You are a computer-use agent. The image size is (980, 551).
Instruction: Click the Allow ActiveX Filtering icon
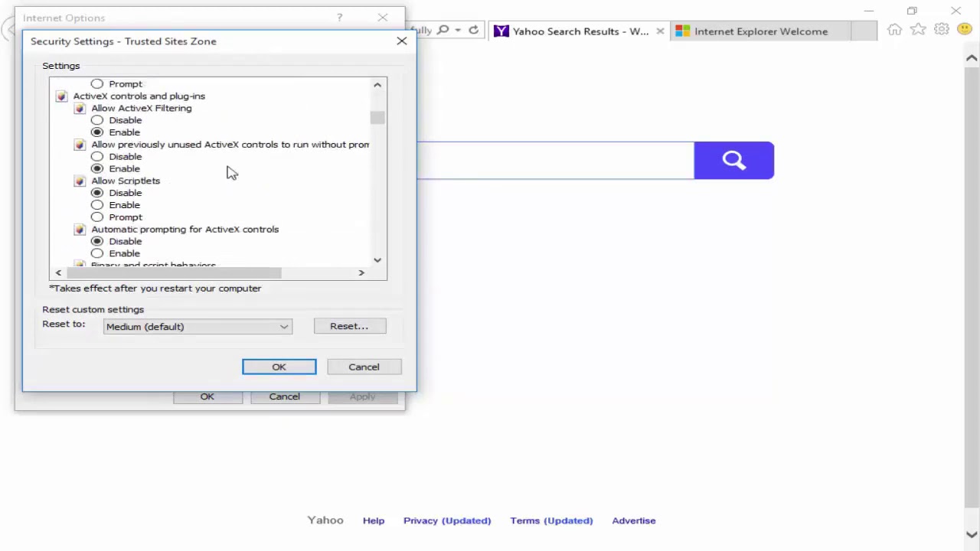80,109
